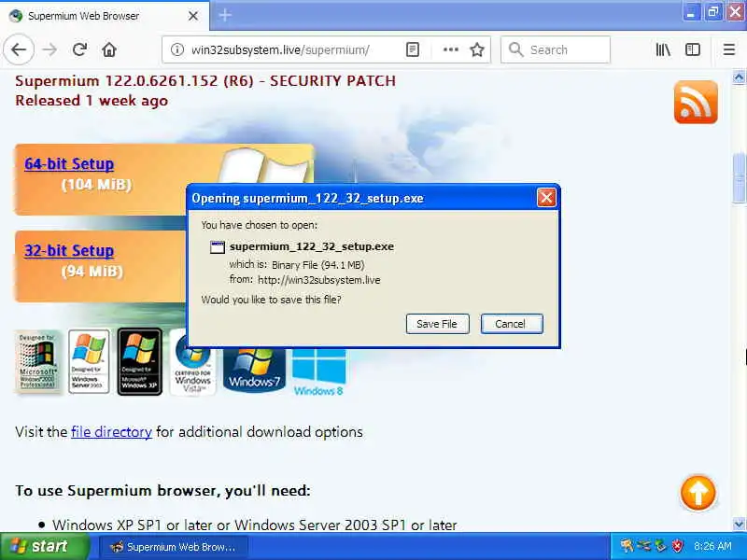
Task: Click the Windows 2000 Professional badge
Action: (x=37, y=362)
